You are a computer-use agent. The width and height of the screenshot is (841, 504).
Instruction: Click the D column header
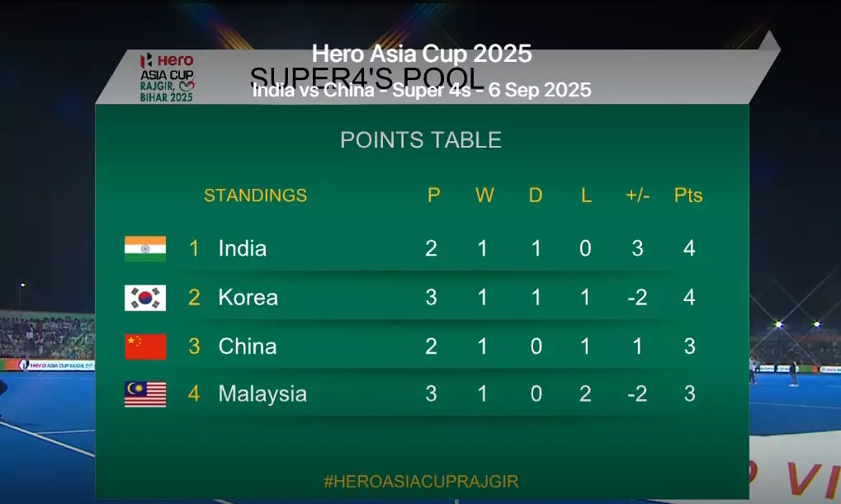pos(536,195)
